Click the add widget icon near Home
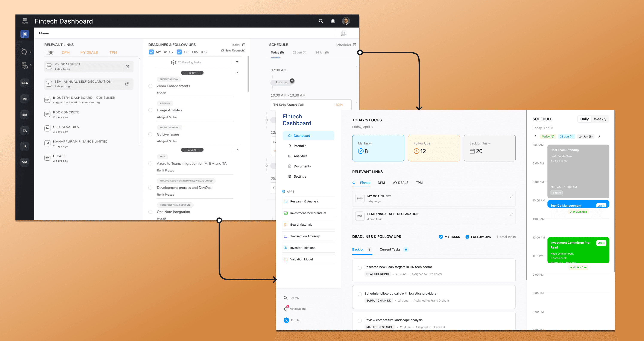Image resolution: width=644 pixels, height=341 pixels. pyautogui.click(x=343, y=33)
